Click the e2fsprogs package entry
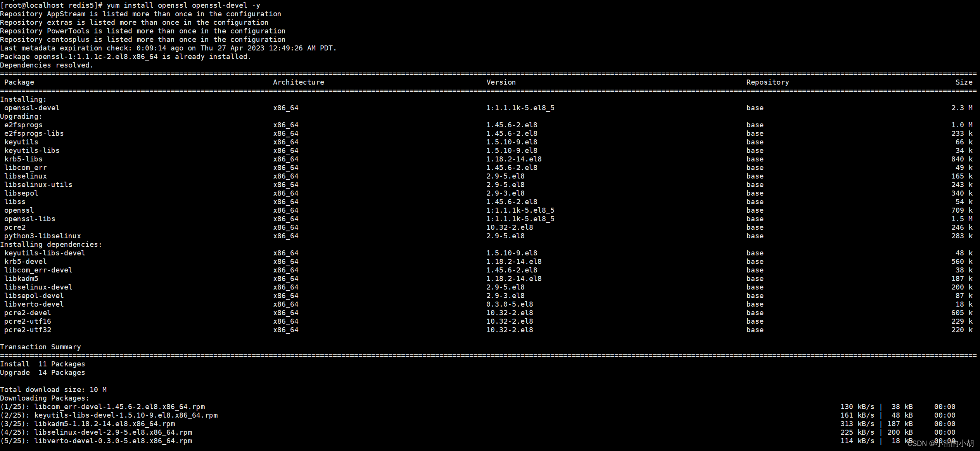This screenshot has height=451, width=980. point(23,125)
